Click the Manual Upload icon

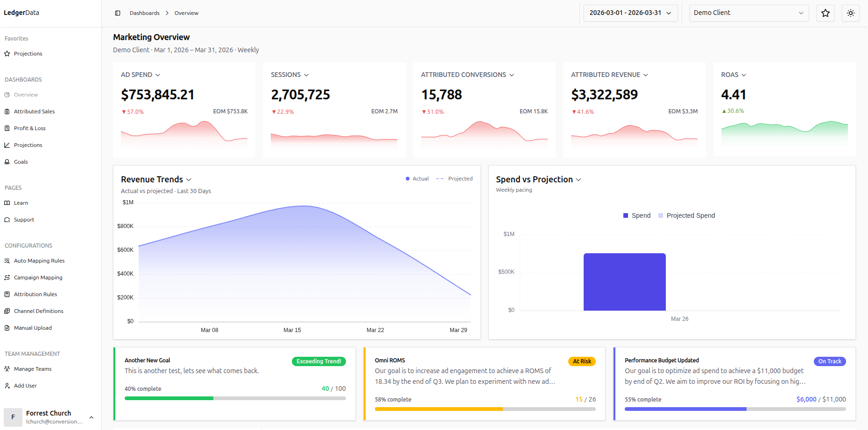[7, 328]
